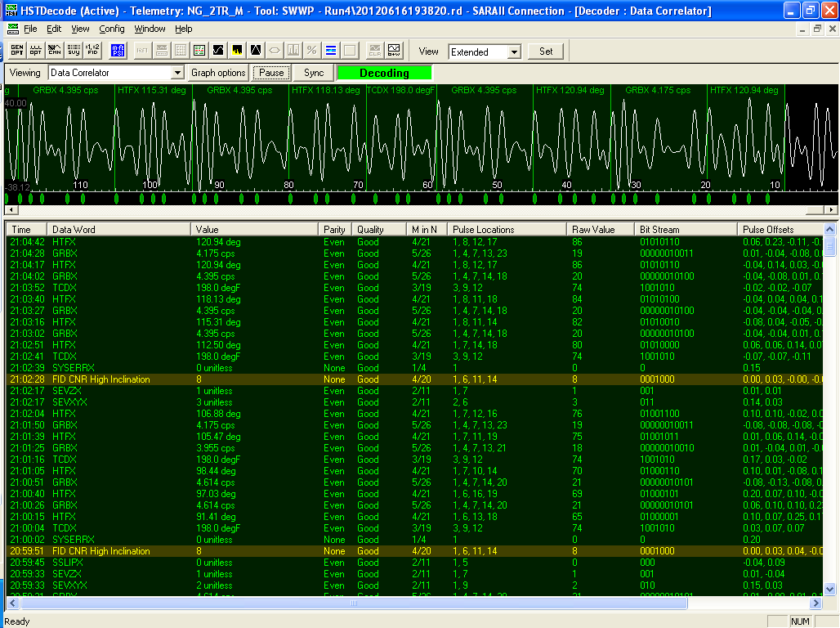Click the Set button

(x=546, y=51)
